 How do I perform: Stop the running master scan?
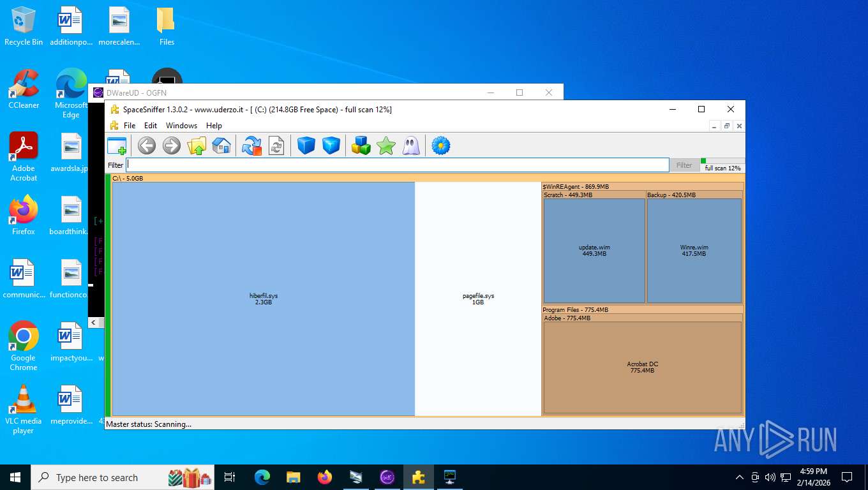251,146
